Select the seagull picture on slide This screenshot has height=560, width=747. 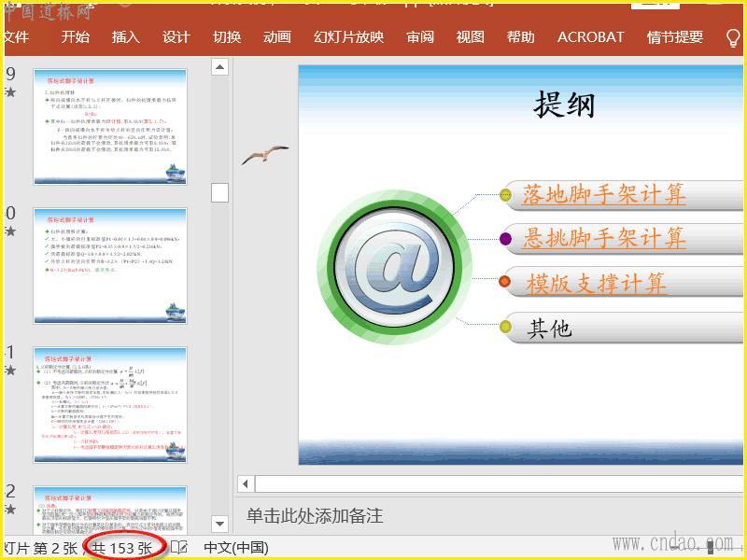click(x=265, y=155)
